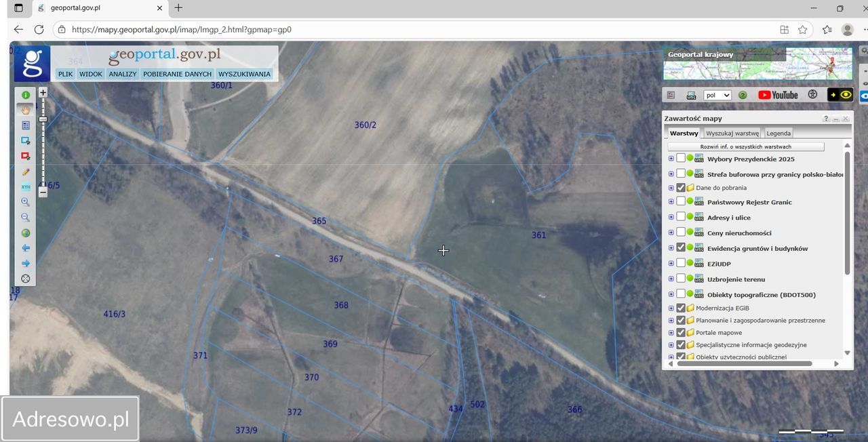Select the hand pan tool

26,110
